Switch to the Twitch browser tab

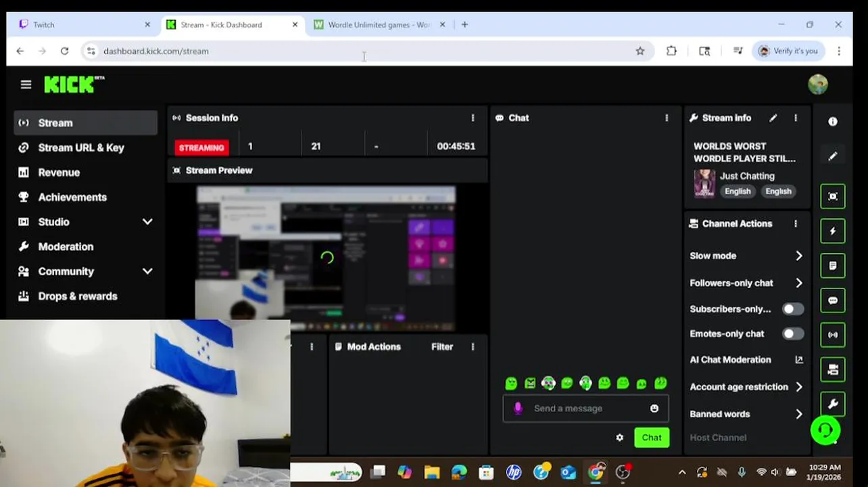point(85,24)
